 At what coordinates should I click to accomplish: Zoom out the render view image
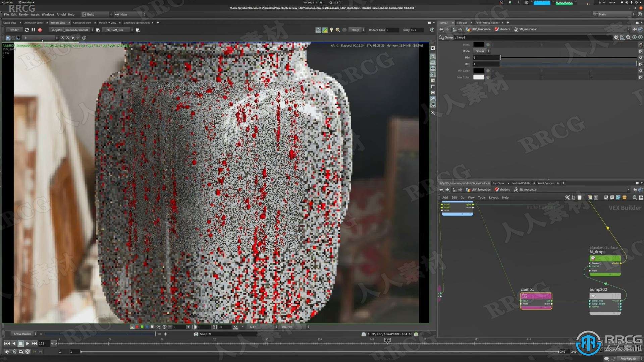pos(68,38)
